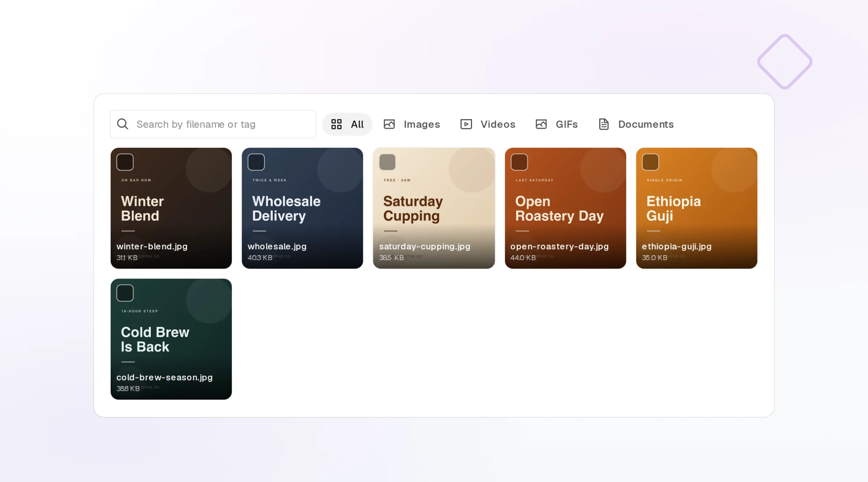The width and height of the screenshot is (868, 482).
Task: Tick the wholesale.jpg checkbox
Action: 256,162
